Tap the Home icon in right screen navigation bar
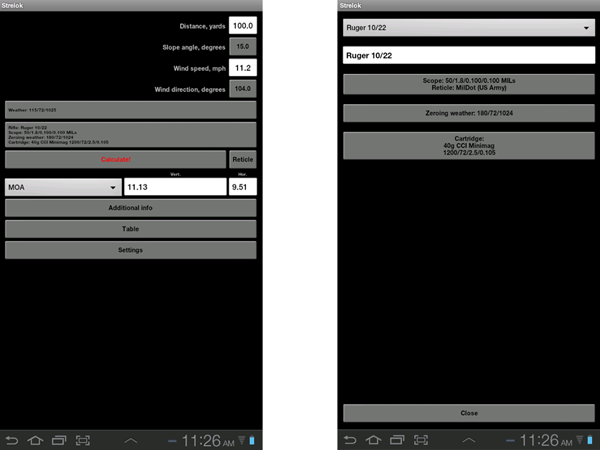The width and height of the screenshot is (600, 450). 373,440
